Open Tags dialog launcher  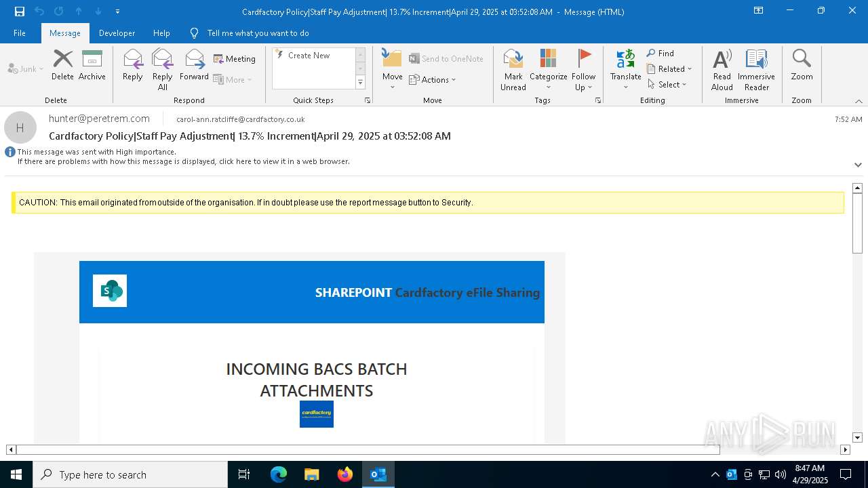coord(598,100)
